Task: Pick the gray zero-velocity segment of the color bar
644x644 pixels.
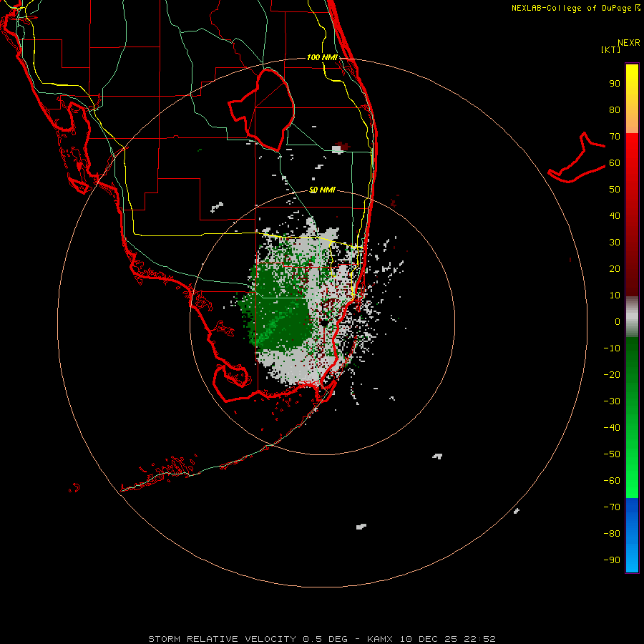Action: point(632,317)
